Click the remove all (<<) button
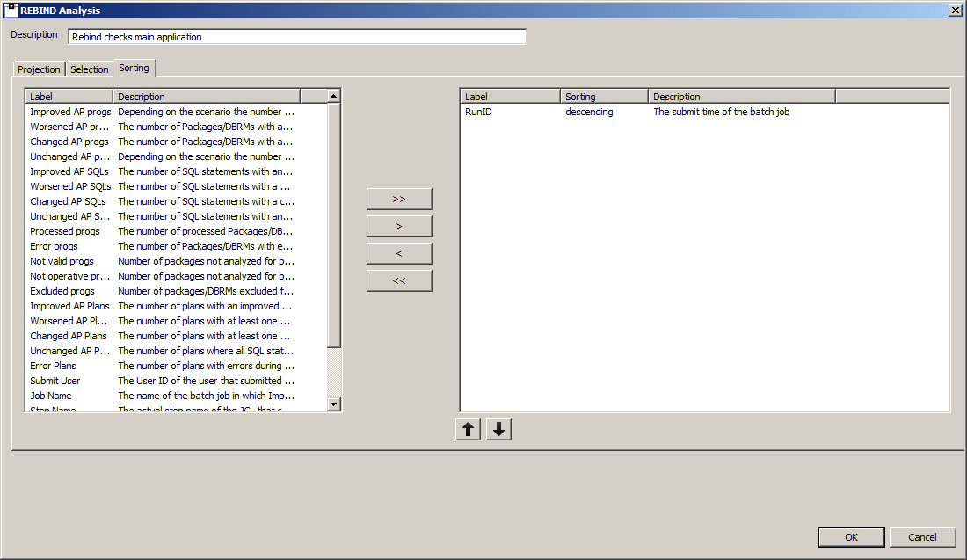The image size is (967, 560). point(399,280)
